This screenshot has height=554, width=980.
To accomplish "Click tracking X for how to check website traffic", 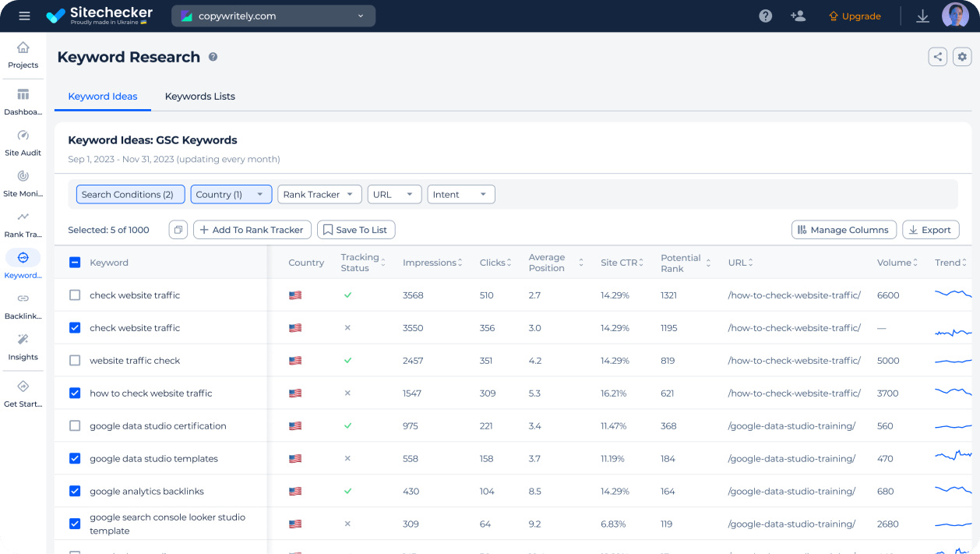I will point(347,393).
